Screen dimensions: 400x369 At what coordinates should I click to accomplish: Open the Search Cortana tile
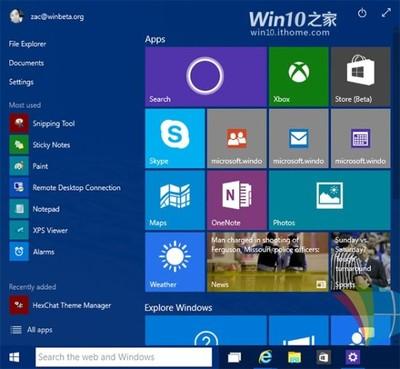tap(206, 77)
